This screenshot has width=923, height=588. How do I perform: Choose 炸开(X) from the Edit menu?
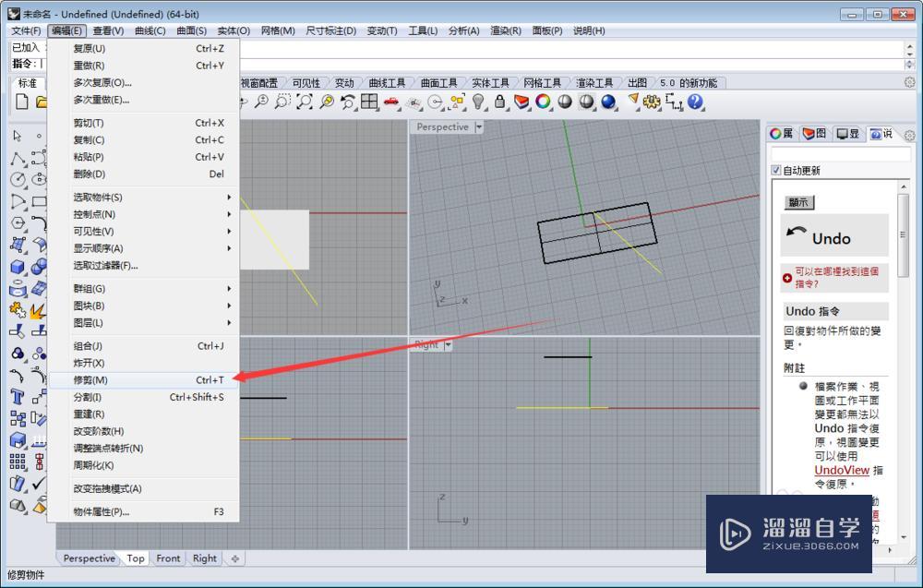(144, 363)
